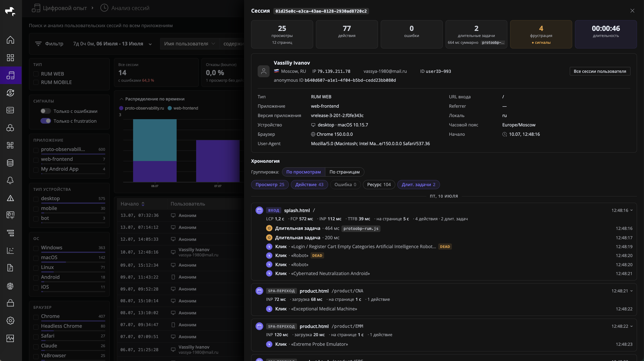The height and width of the screenshot is (361, 644).
Task: Check the RUM WEB type checkbox
Action: click(x=36, y=74)
